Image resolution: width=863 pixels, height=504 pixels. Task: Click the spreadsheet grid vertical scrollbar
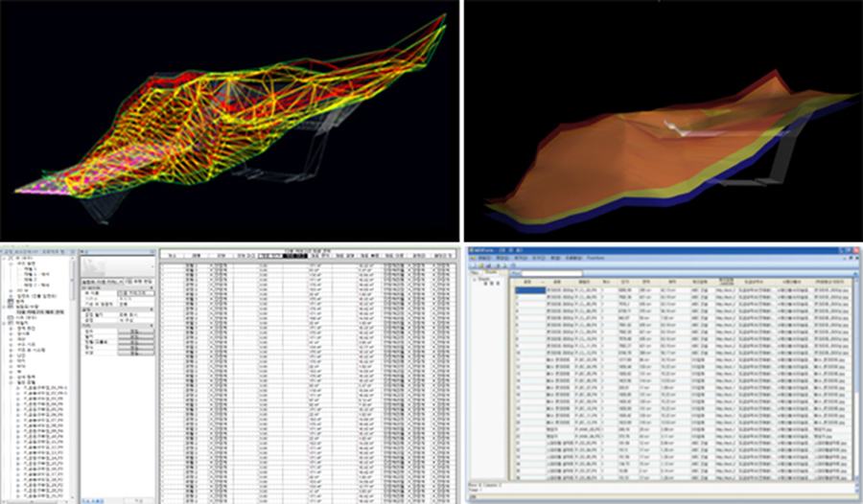coord(855,379)
